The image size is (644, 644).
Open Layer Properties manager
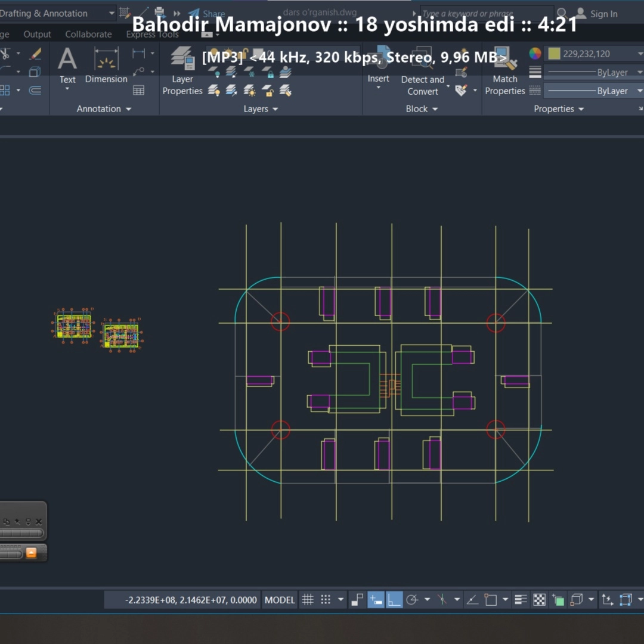point(182,70)
